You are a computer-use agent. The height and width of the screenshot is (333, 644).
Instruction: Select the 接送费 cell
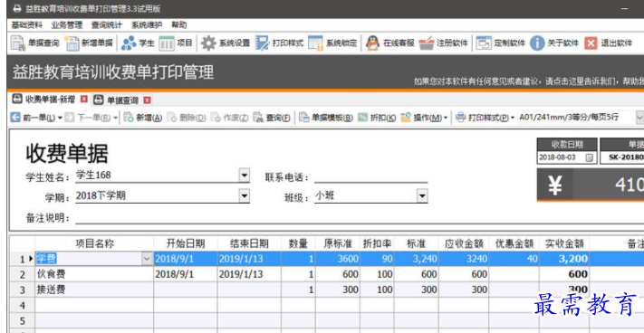[x=94, y=290]
